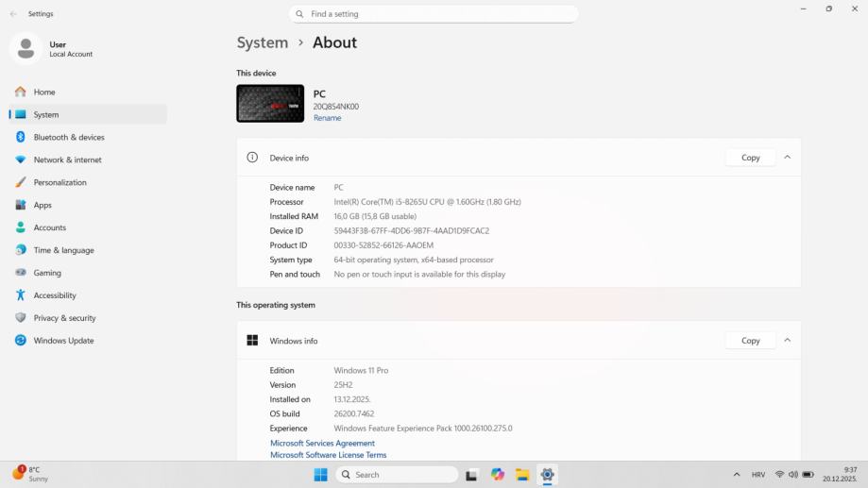The image size is (868, 488).
Task: Open Time & language settings
Action: pos(88,250)
